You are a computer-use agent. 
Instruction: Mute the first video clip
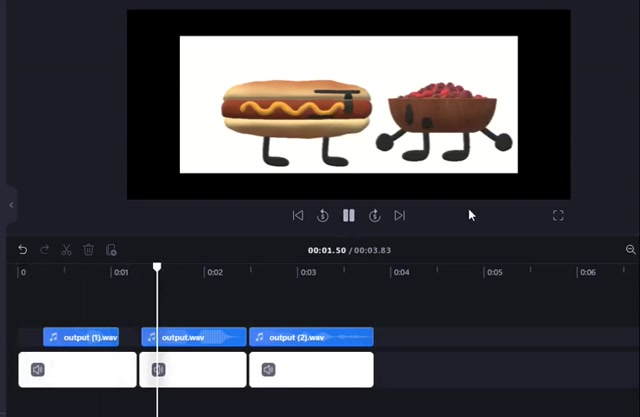pyautogui.click(x=37, y=370)
